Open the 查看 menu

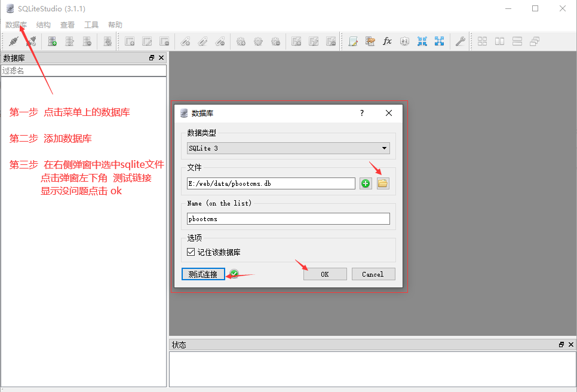click(67, 24)
